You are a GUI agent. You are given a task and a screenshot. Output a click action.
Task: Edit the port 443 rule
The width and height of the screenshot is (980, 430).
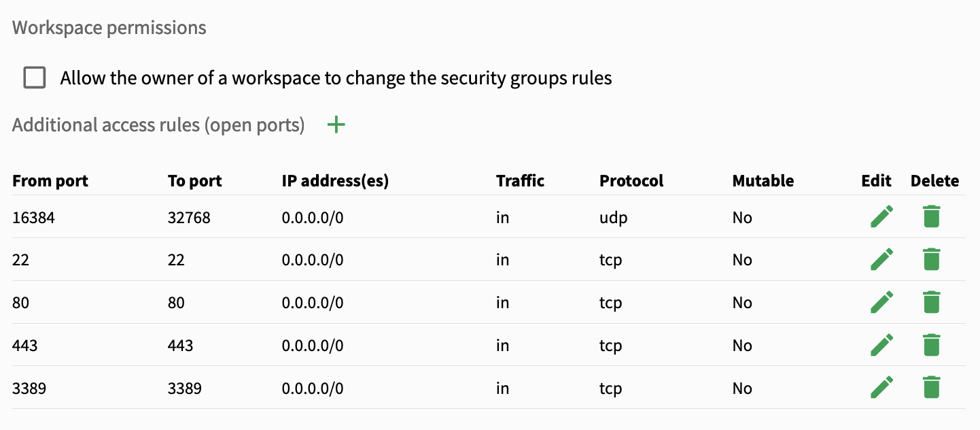click(881, 346)
